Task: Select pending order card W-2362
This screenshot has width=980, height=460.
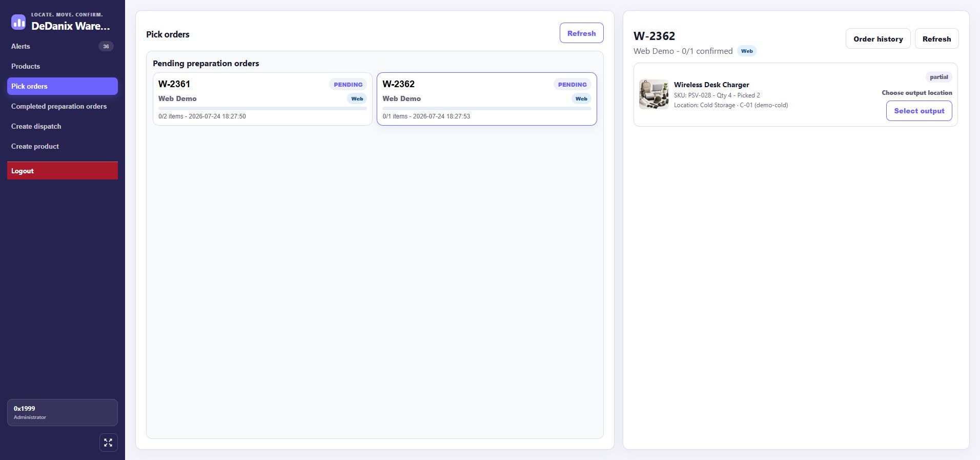Action: [486, 99]
